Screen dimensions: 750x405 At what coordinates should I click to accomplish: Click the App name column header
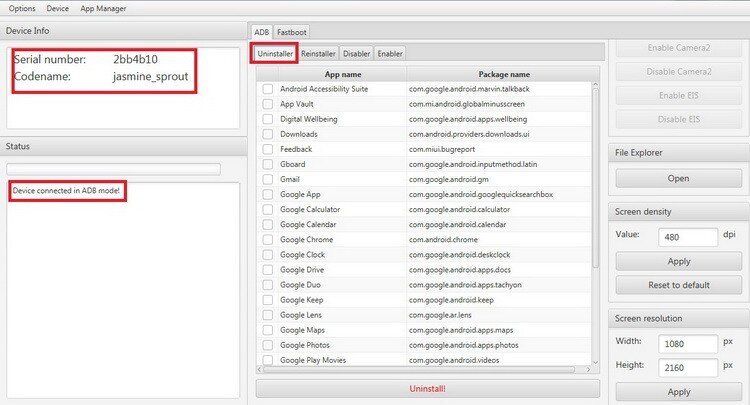pos(342,75)
